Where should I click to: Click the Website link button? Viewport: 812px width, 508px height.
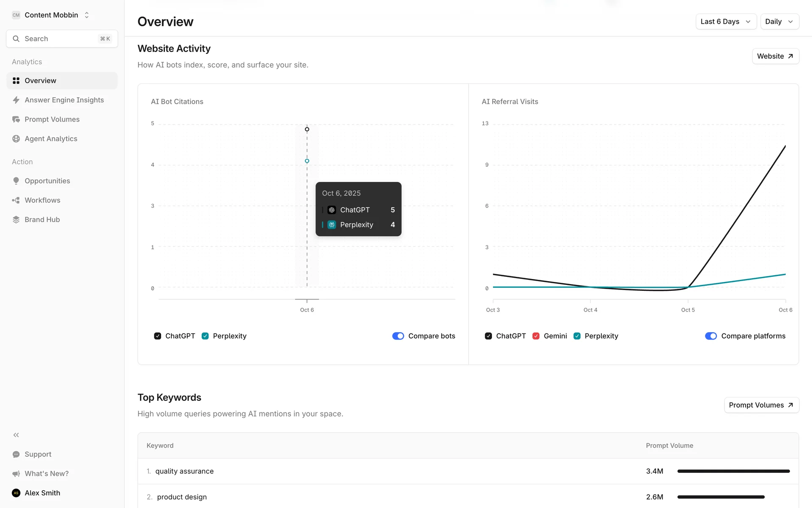pos(775,56)
